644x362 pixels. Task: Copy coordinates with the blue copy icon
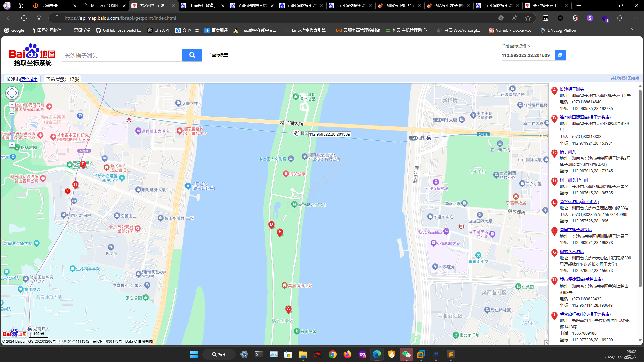(560, 55)
